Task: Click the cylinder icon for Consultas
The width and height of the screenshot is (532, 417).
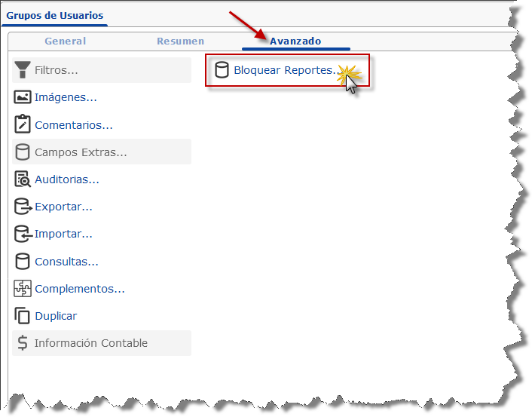Action: pyautogui.click(x=23, y=261)
